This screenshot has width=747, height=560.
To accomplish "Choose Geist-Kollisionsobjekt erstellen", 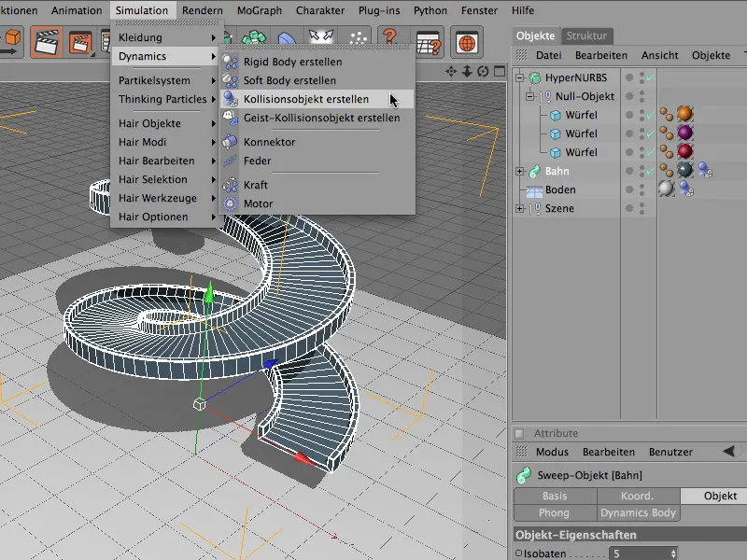I will coord(317,118).
